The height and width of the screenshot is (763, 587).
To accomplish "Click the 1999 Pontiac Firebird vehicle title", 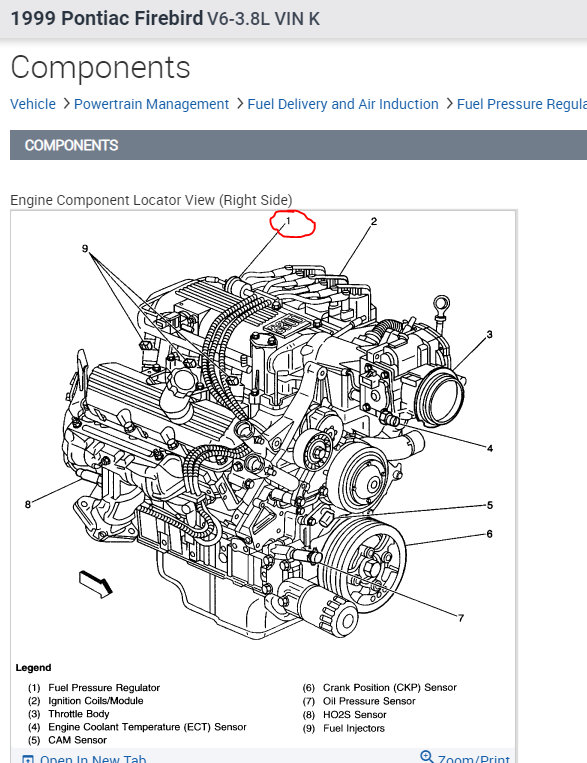I will pos(107,18).
